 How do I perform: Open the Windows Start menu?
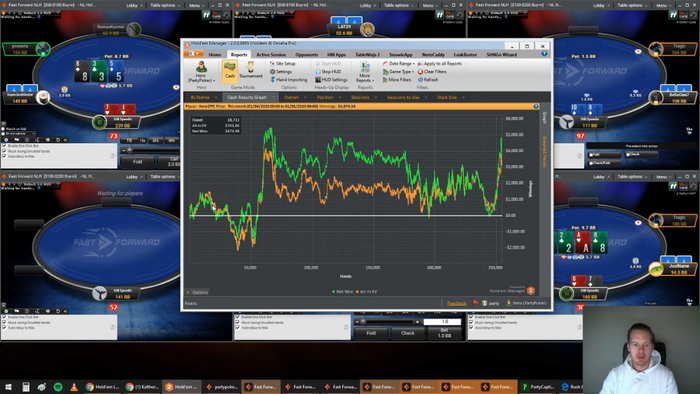[8, 387]
